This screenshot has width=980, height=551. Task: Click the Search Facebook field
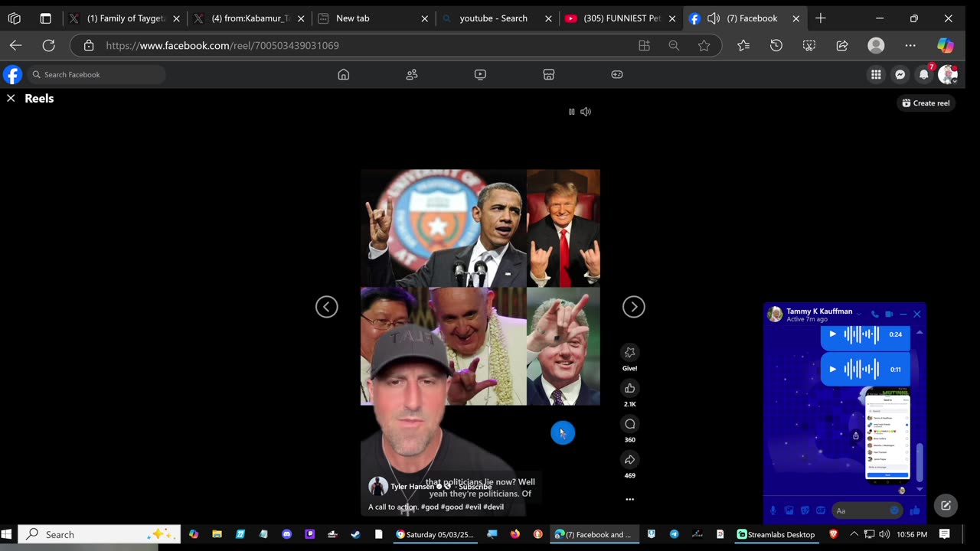[x=97, y=74]
